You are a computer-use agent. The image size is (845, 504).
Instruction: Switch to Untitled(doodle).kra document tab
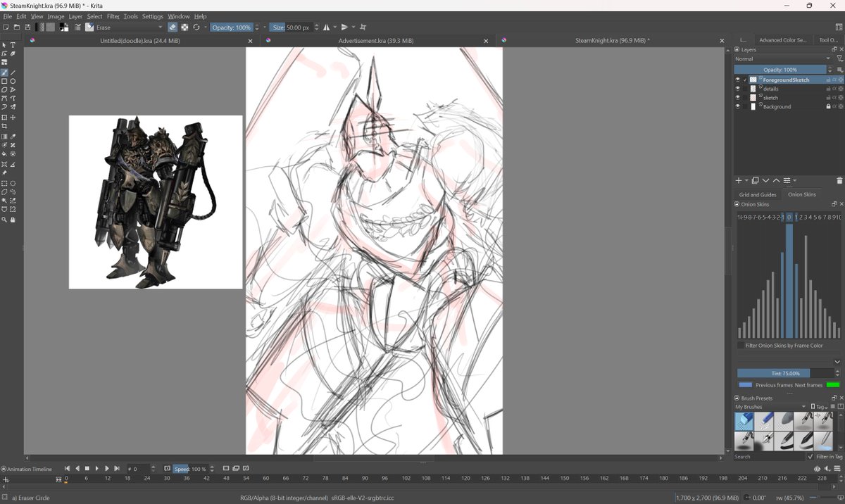click(139, 41)
